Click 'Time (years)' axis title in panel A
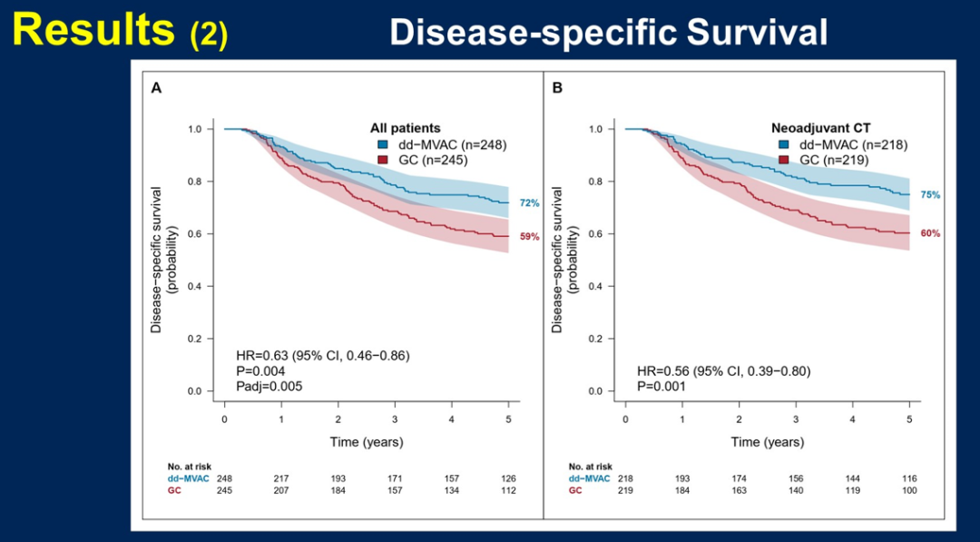980x542 pixels. click(366, 442)
